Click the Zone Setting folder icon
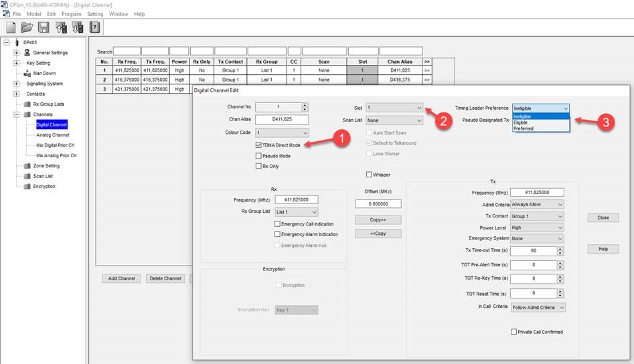The width and height of the screenshot is (634, 364). (27, 166)
